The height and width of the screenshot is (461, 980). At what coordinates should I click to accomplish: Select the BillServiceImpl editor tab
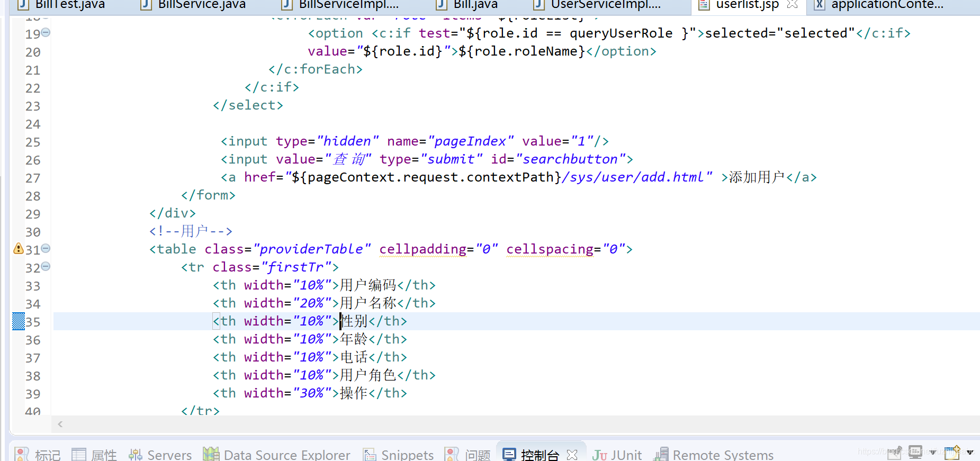(348, 5)
